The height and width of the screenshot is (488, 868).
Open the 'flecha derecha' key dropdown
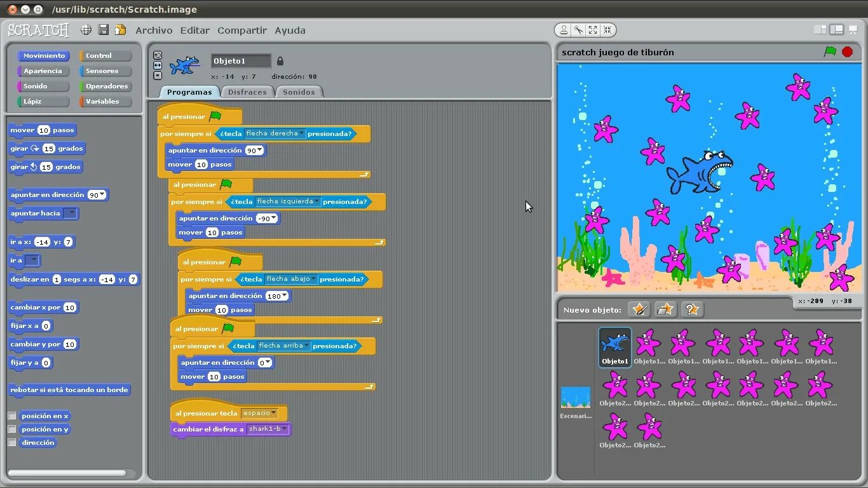275,133
